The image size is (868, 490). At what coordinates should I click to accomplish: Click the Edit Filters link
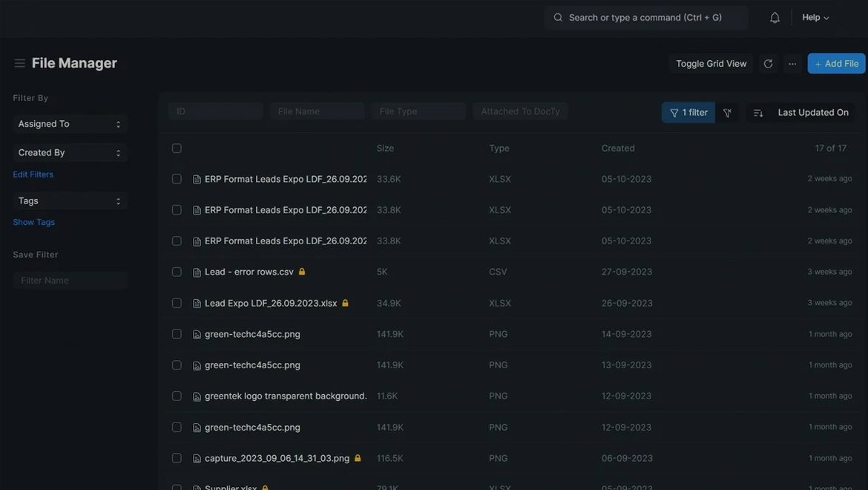(33, 174)
